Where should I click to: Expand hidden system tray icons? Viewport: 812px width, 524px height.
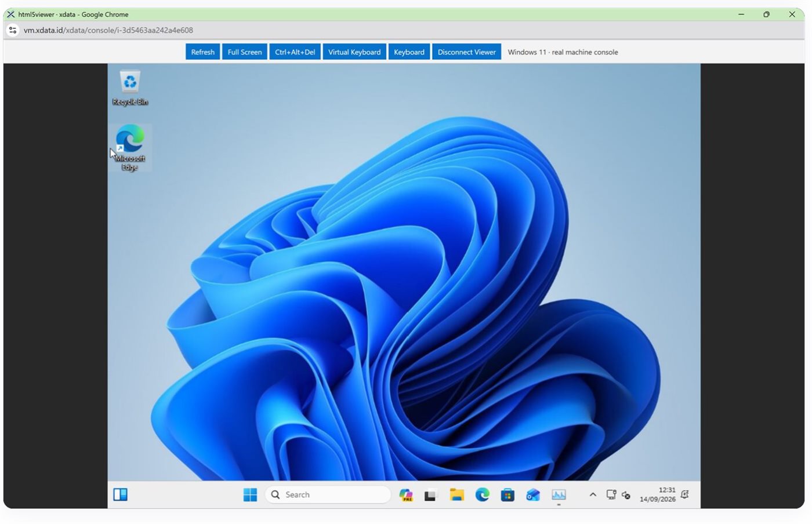pyautogui.click(x=593, y=494)
